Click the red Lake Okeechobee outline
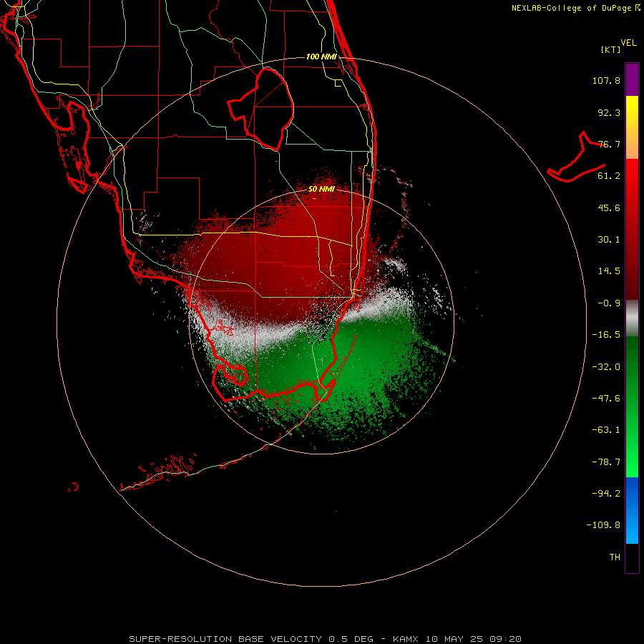This screenshot has height=644, width=644. tap(260, 109)
